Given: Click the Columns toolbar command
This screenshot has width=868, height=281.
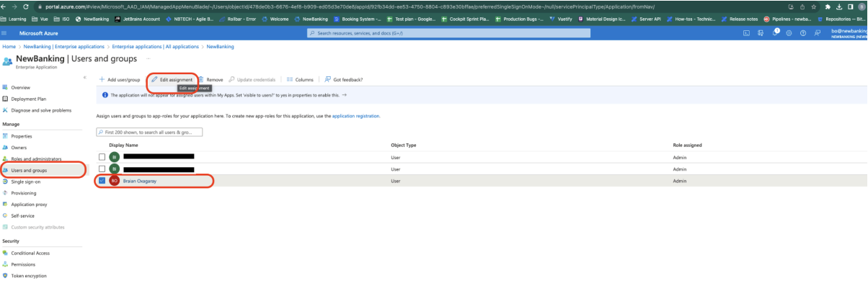Looking at the screenshot, I should (x=300, y=79).
